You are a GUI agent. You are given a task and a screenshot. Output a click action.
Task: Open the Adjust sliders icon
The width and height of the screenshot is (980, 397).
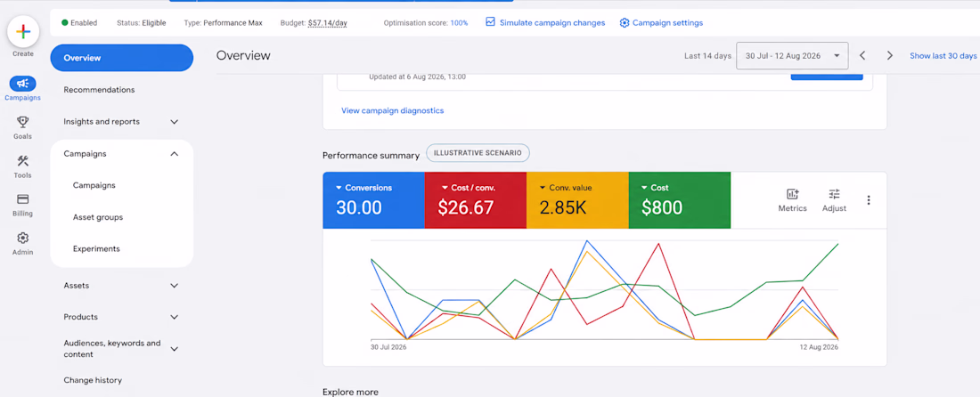(x=835, y=194)
